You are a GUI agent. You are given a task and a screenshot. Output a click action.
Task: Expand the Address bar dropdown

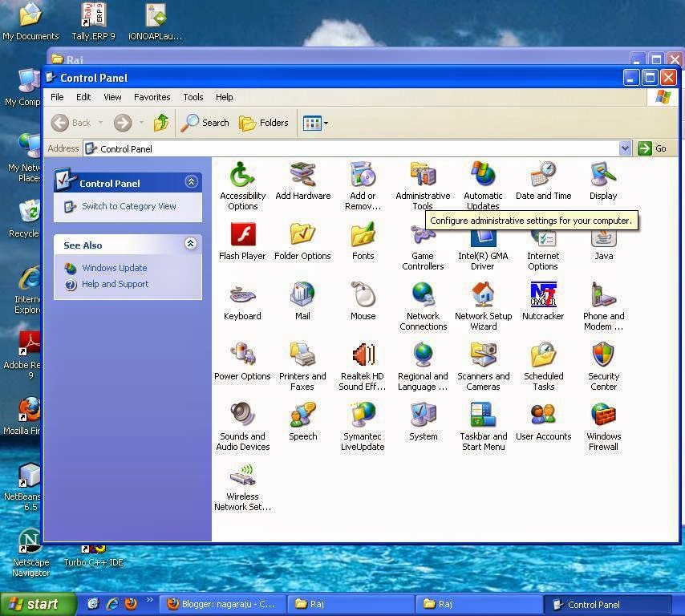tap(625, 148)
